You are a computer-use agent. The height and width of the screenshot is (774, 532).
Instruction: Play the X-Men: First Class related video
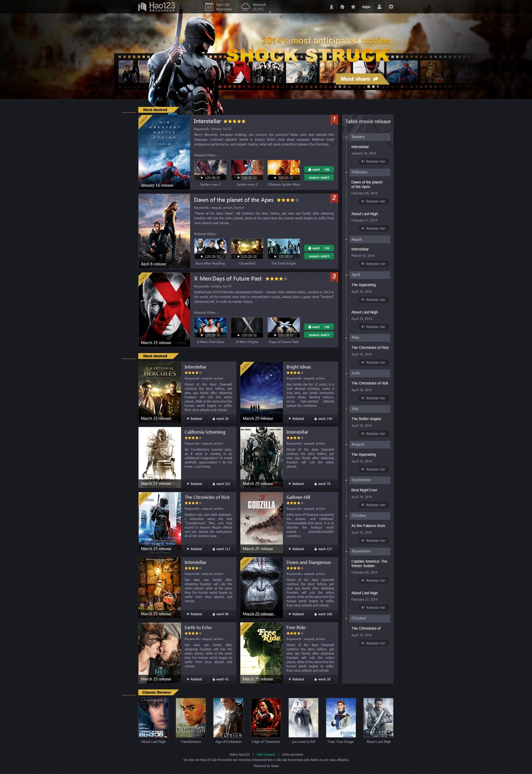point(210,327)
